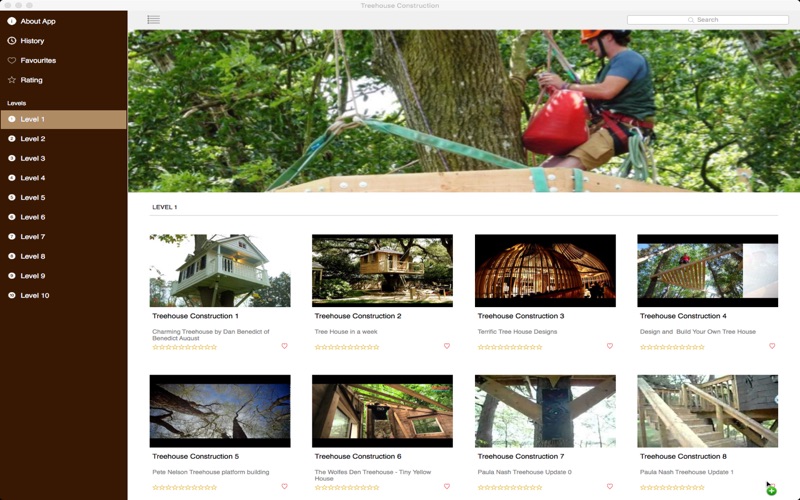Click the Treehouse Construction 1 title
This screenshot has height=500, width=800.
pos(195,316)
